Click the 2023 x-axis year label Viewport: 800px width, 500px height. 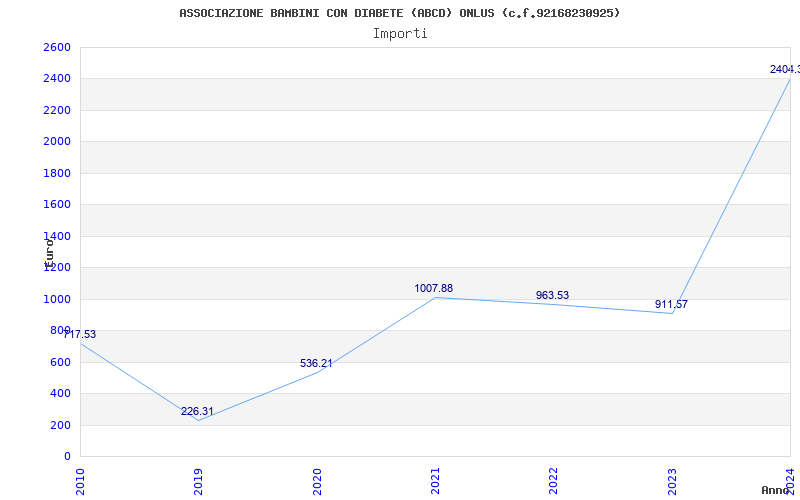[x=672, y=479]
